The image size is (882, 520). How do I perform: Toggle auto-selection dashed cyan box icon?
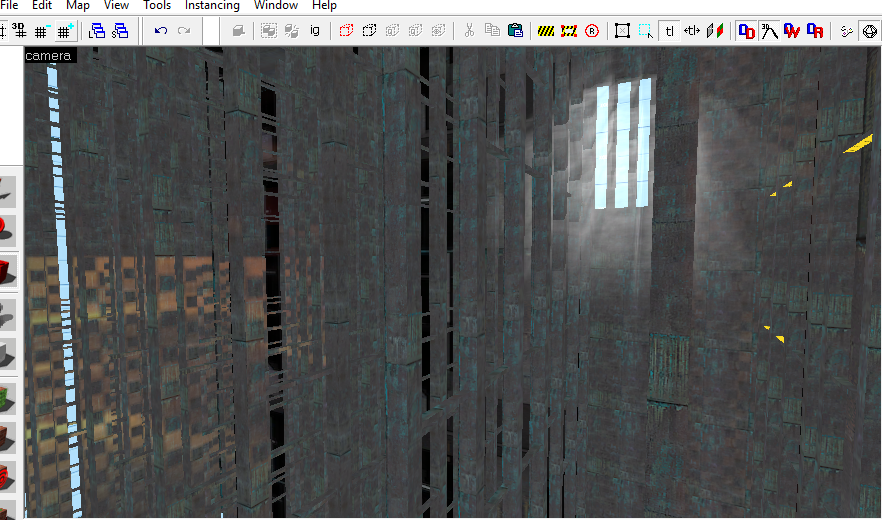tap(646, 30)
